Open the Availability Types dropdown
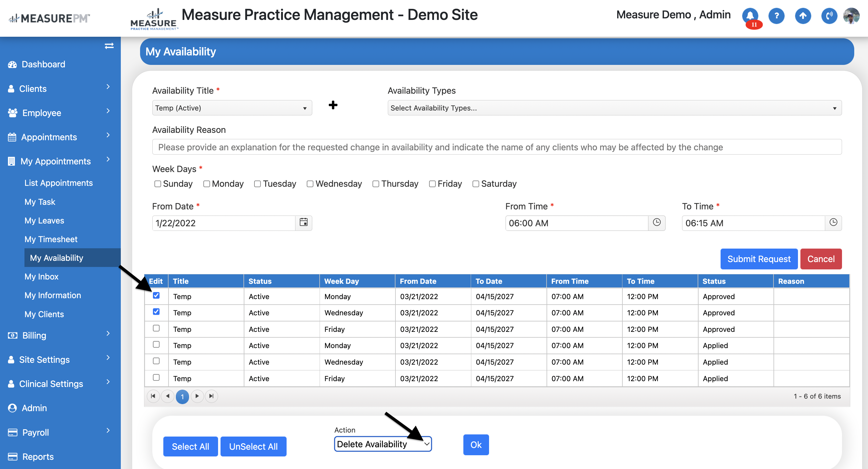868x469 pixels. click(x=614, y=108)
